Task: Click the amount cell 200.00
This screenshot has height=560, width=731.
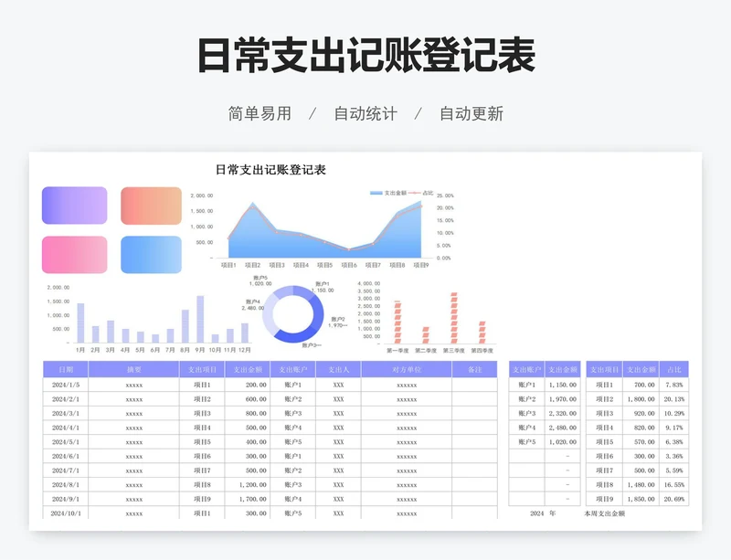Action: tap(248, 385)
